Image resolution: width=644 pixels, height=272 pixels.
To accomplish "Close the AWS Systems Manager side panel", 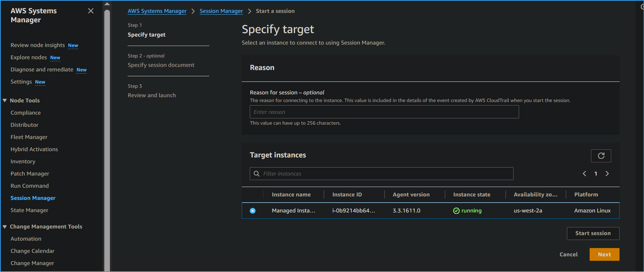I will (x=91, y=11).
